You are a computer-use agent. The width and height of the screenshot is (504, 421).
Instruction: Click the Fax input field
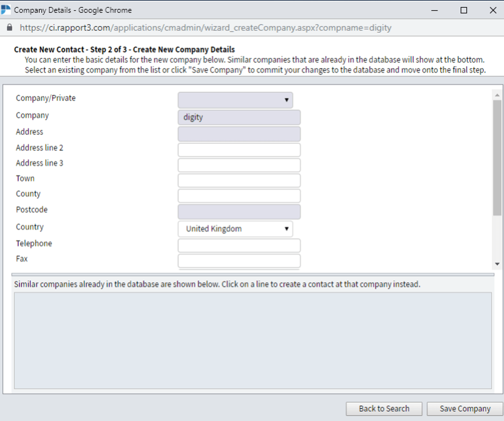239,261
